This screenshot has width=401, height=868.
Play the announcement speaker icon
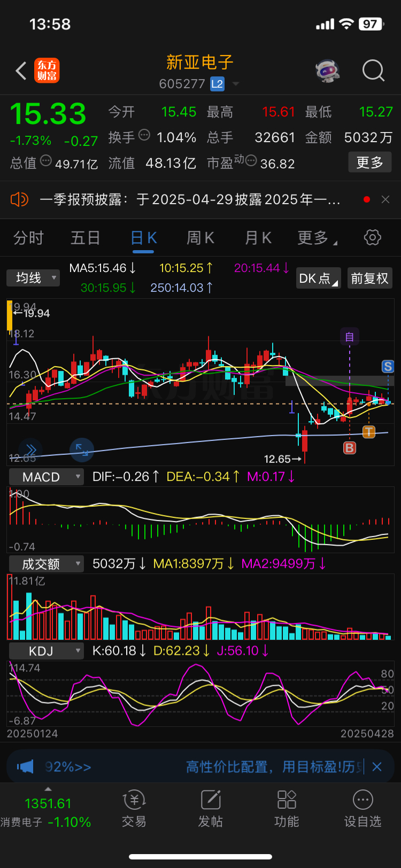tap(19, 200)
